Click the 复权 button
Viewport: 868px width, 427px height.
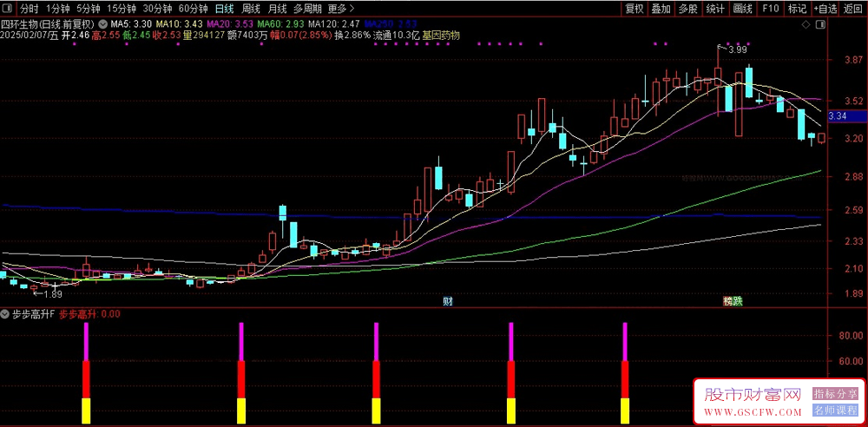(635, 9)
